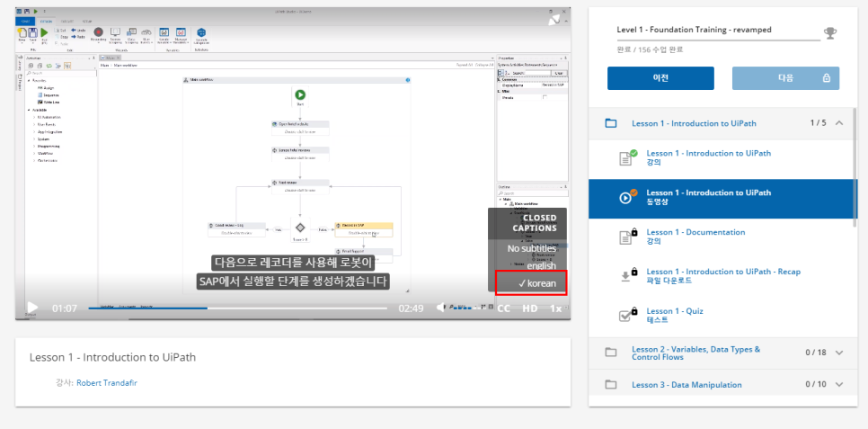Viewport: 868px width, 429px height.
Task: Click the CLOSED CAPTIONS menu header
Action: (535, 223)
